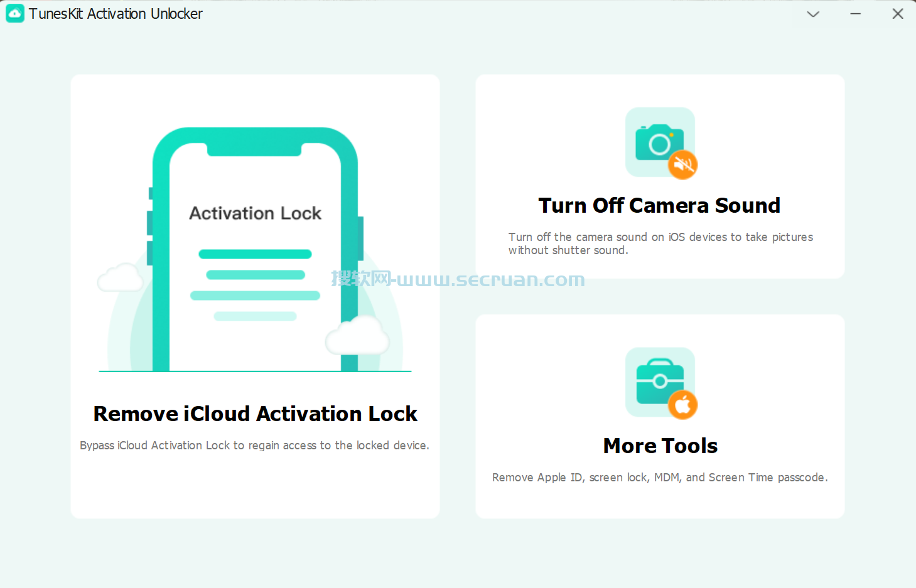Image resolution: width=916 pixels, height=588 pixels.
Task: Click 'Remove Apple ID, screen lock, MDM' description
Action: tap(660, 478)
